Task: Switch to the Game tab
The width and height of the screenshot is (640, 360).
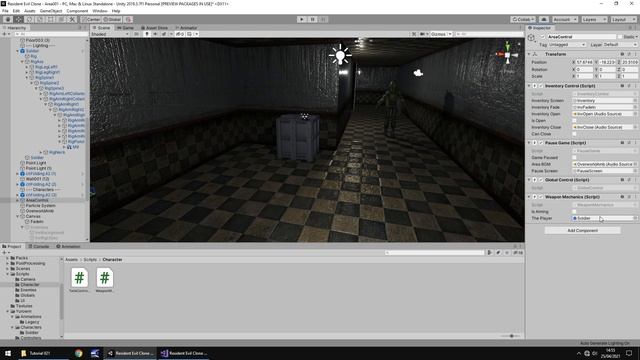Action: point(126,28)
